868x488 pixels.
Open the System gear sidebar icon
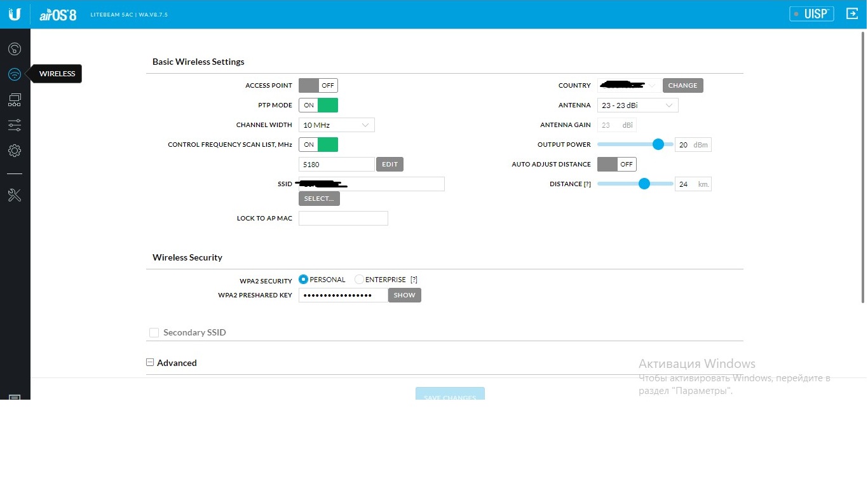pos(15,151)
